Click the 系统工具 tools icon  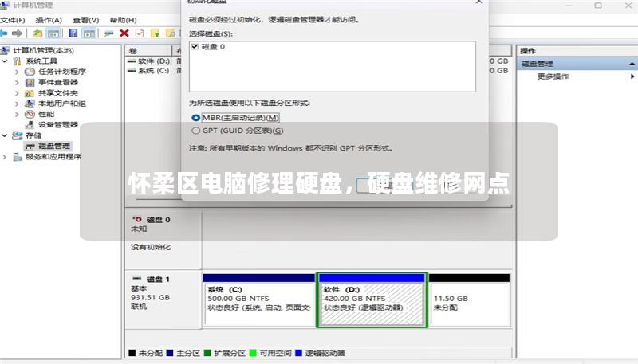(x=17, y=61)
